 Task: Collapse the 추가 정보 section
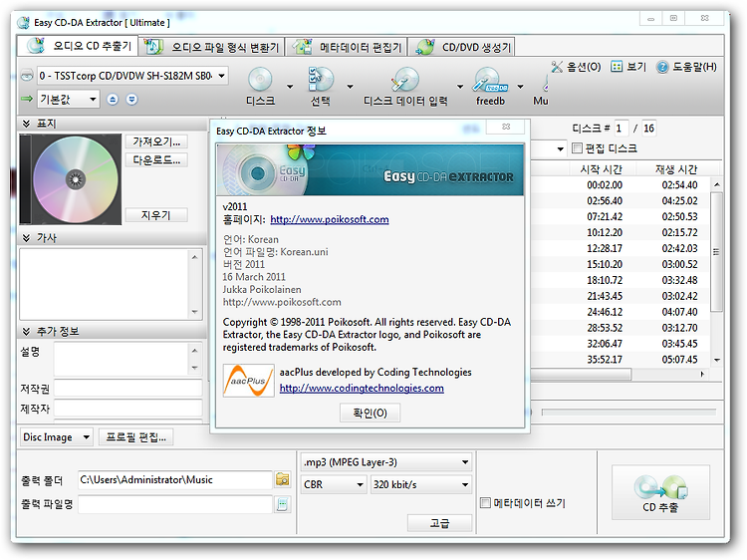click(26, 331)
